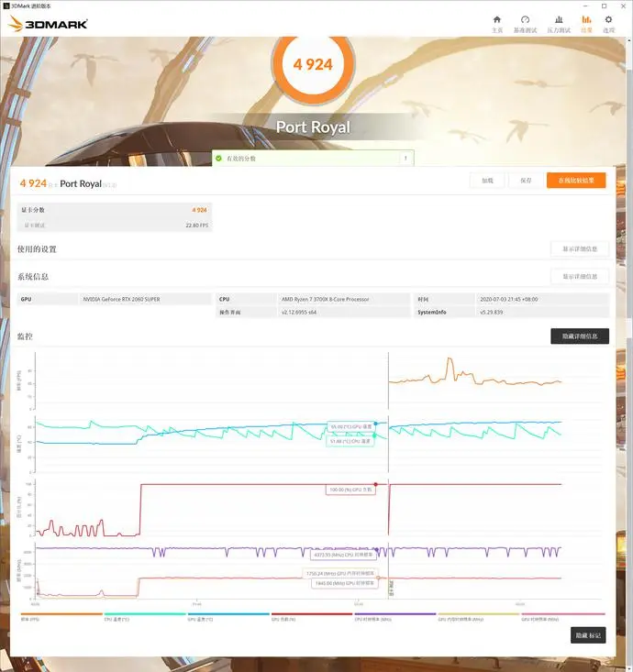Screen dimensions: 633x672
Task: Show details for settings used (使用的设置)
Action: point(580,249)
